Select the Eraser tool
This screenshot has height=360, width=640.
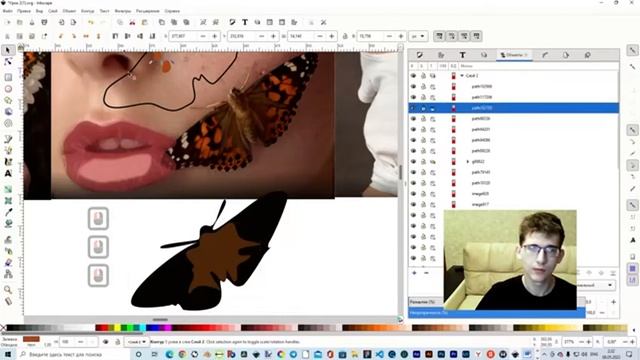point(8,262)
